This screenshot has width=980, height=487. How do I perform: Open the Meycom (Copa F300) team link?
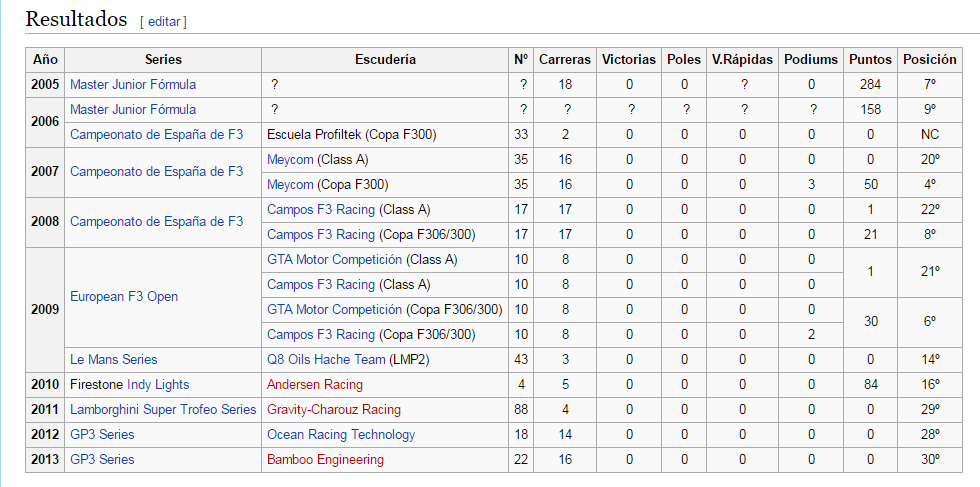coord(290,184)
